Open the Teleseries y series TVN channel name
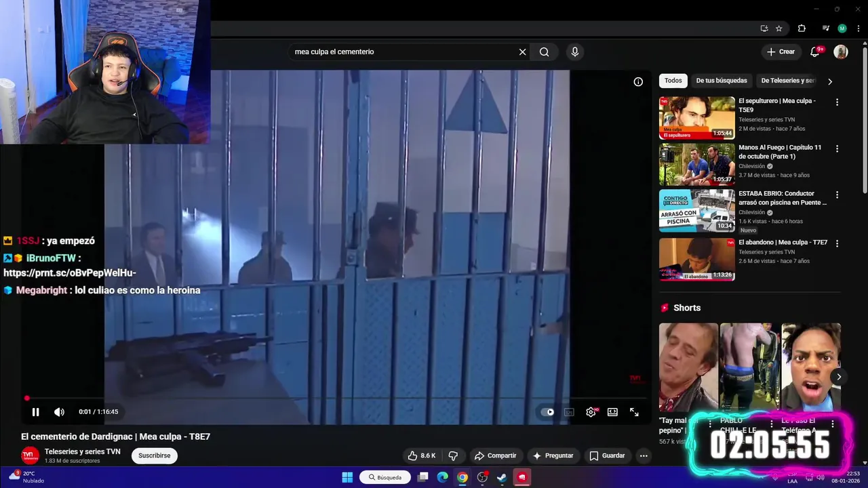The height and width of the screenshot is (488, 868). [x=83, y=451]
